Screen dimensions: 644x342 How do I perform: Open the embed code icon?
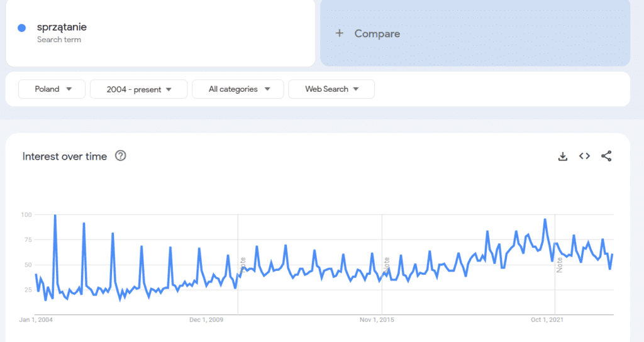point(584,157)
